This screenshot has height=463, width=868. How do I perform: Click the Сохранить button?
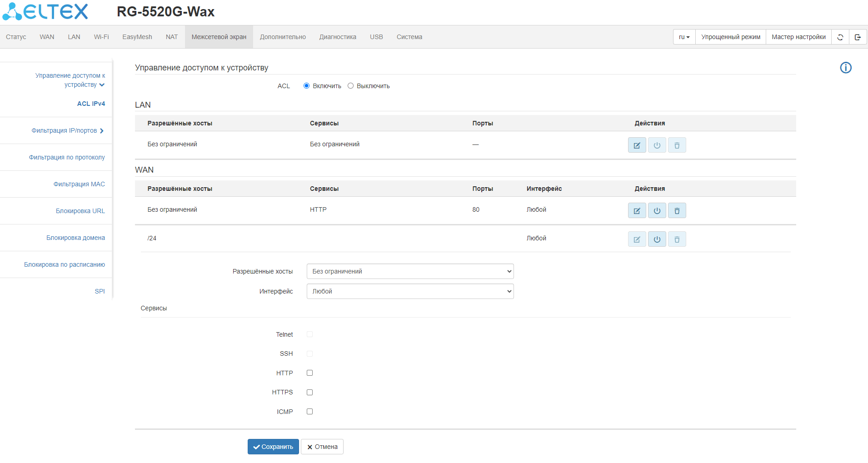pos(273,447)
